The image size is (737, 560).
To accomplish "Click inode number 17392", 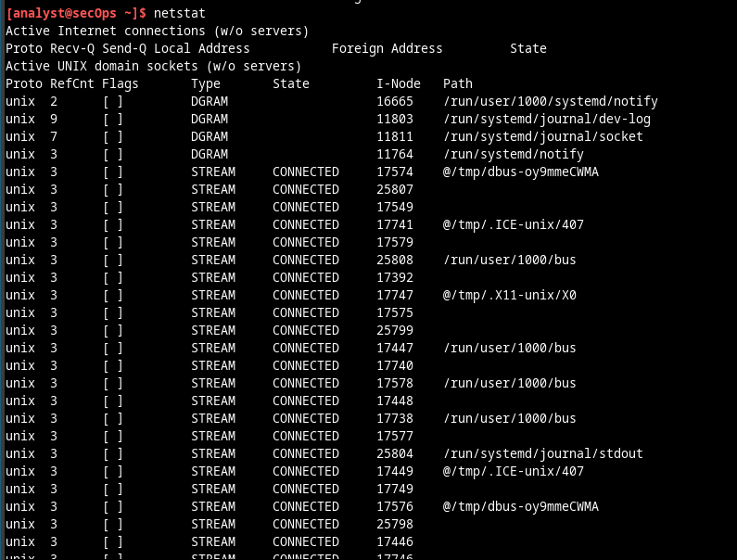I will coord(395,277).
